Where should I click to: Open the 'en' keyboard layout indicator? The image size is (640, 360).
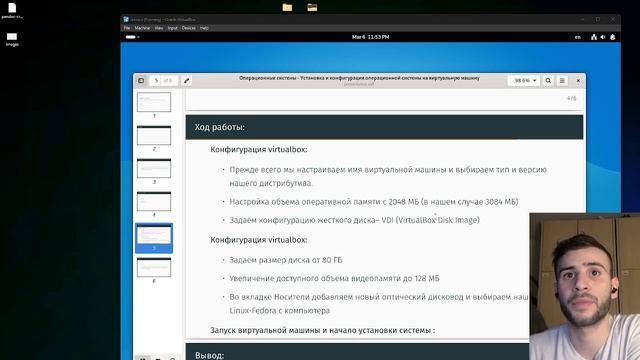(x=578, y=37)
